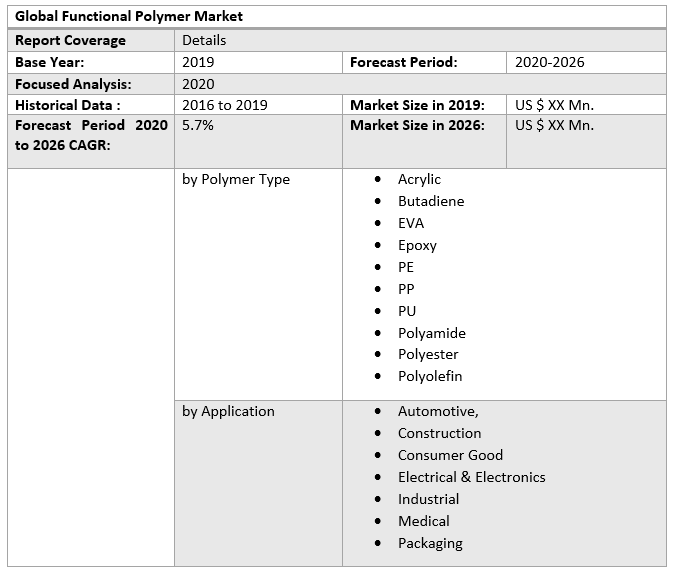
Task: Click the Acrylic list item
Action: pos(419,179)
